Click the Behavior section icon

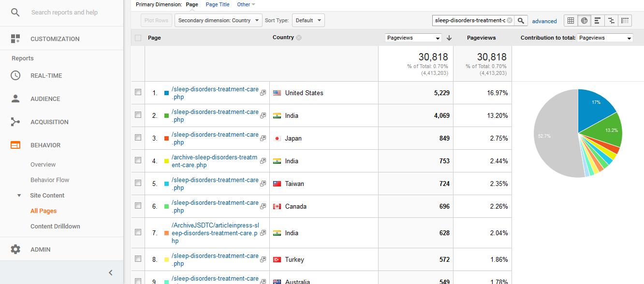tap(15, 145)
